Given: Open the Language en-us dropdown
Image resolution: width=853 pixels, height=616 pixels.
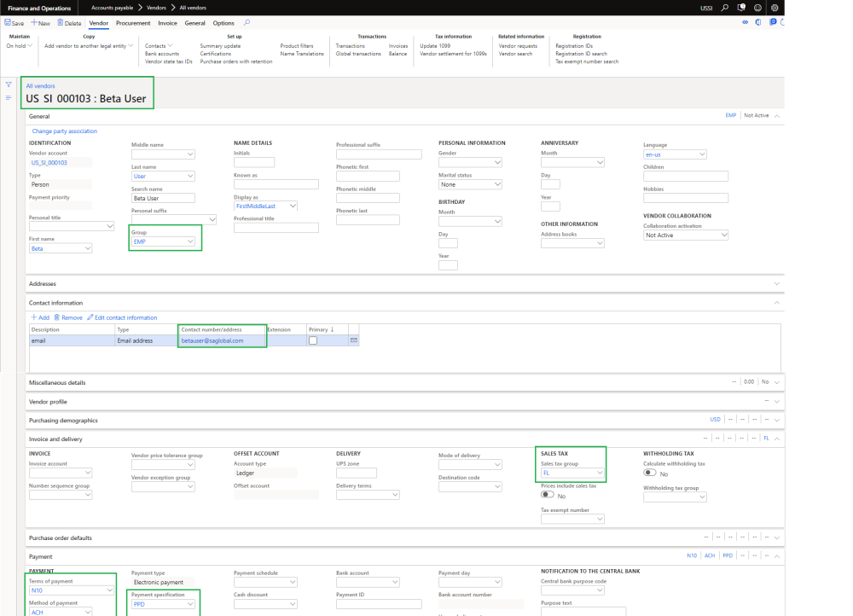Looking at the screenshot, I should point(702,154).
